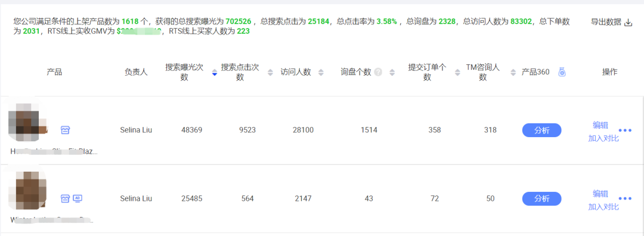
Task: Open more options in the 48369 row
Action: coord(625,130)
